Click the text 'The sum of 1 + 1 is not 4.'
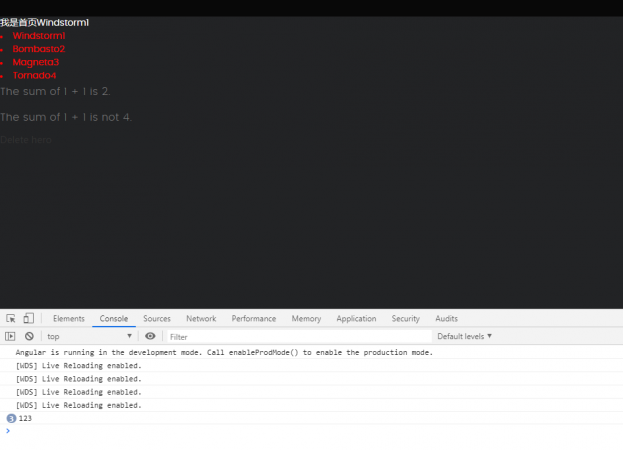The width and height of the screenshot is (623, 450). 66,117
